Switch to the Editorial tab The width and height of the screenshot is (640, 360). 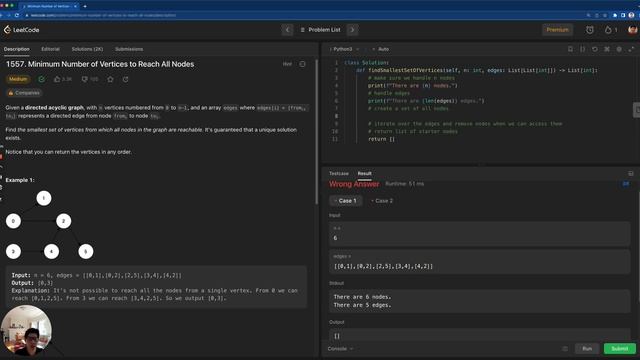point(50,49)
